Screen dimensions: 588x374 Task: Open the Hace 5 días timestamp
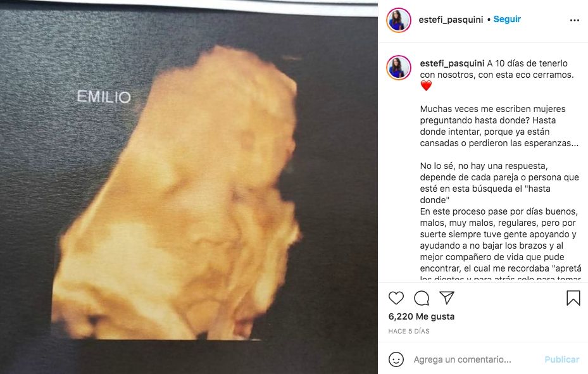409,331
